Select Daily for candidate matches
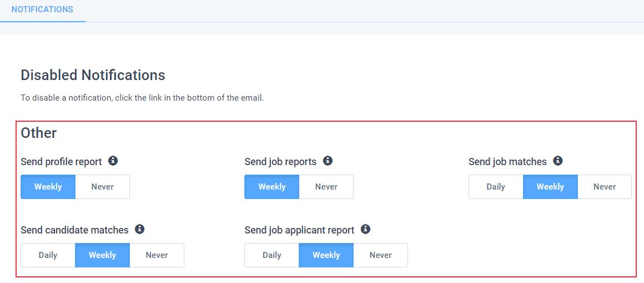Image resolution: width=644 pixels, height=283 pixels. coord(48,255)
